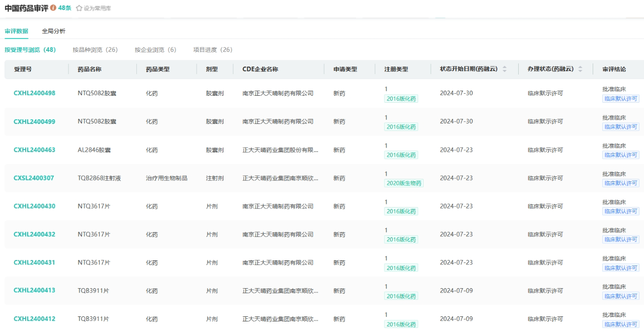Open the CXHL2400432 record link

34,234
